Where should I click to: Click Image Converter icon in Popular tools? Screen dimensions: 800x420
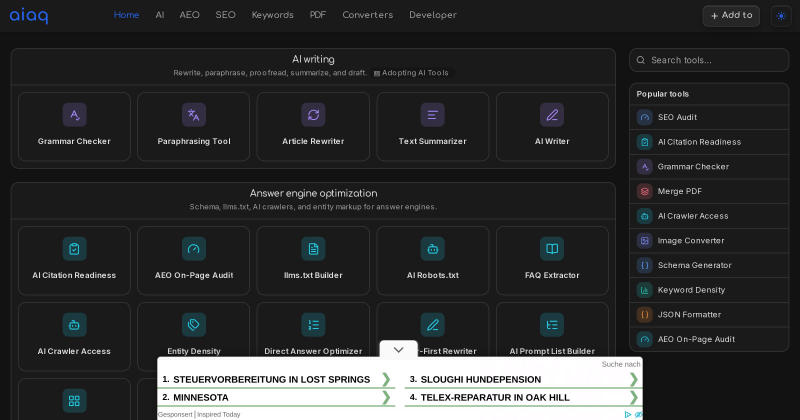[644, 241]
